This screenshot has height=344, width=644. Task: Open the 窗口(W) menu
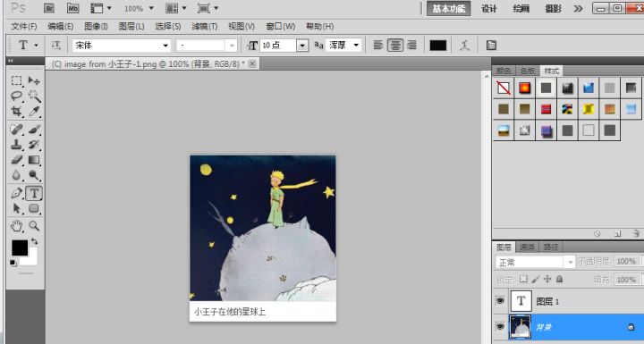pos(281,27)
